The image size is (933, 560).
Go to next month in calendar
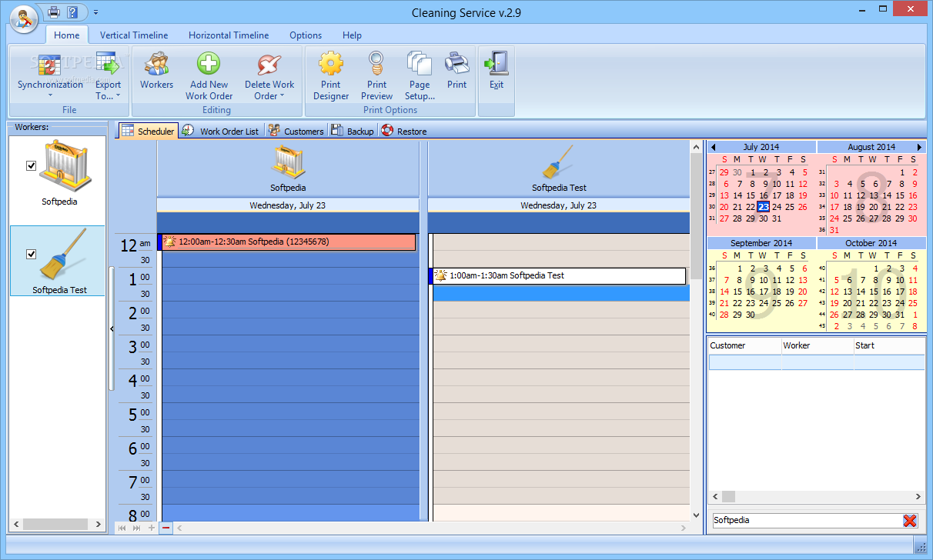click(919, 147)
